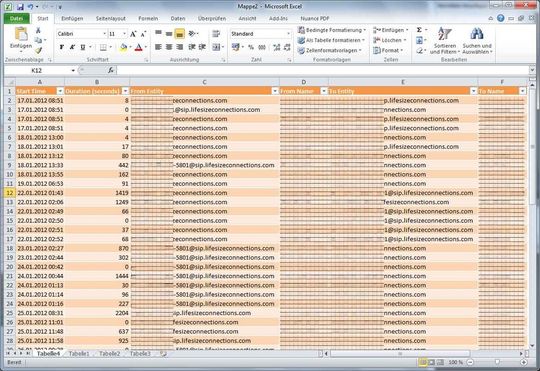Viewport: 540px width, 371px height.
Task: Click the Einfügen paste icon
Action: [21, 34]
